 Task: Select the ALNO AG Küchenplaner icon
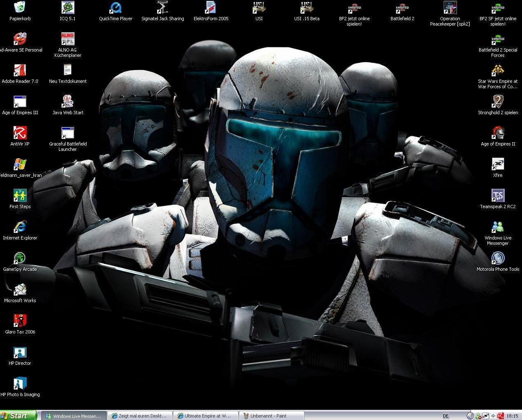click(68, 39)
